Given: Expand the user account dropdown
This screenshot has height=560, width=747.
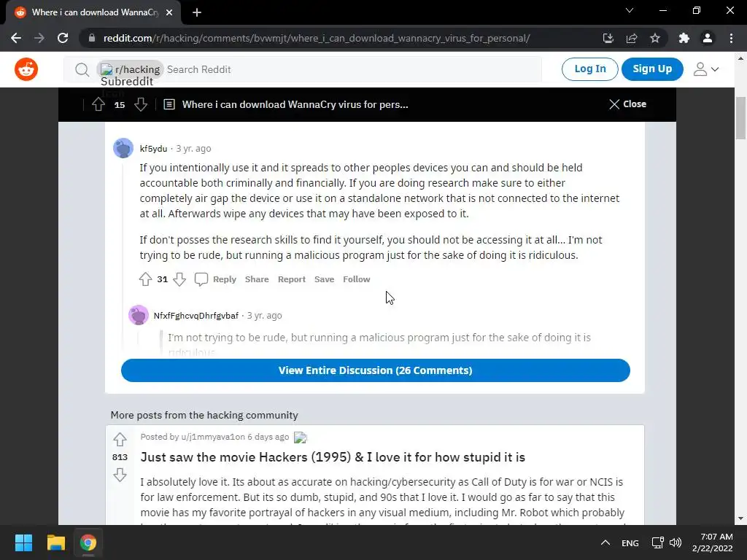Looking at the screenshot, I should tap(705, 69).
